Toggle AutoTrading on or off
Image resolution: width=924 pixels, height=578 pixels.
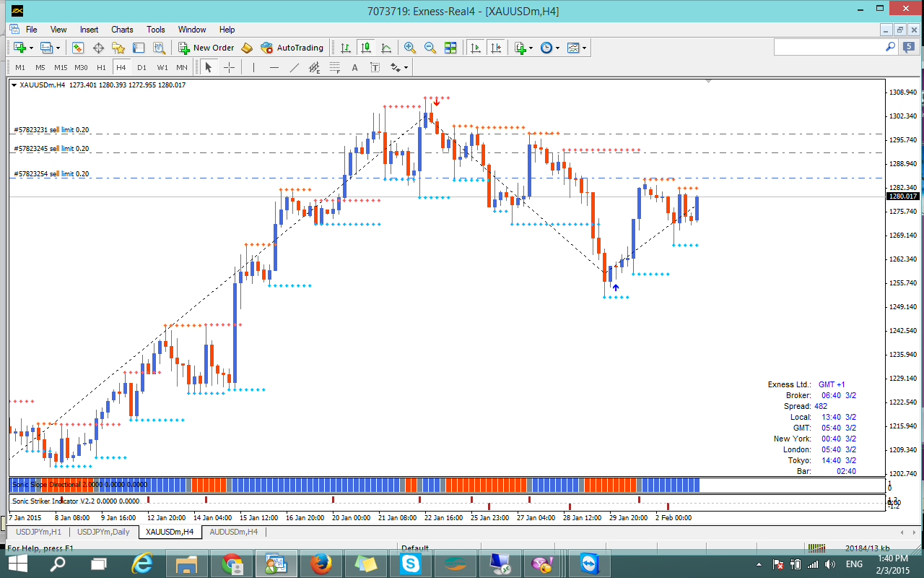point(292,48)
